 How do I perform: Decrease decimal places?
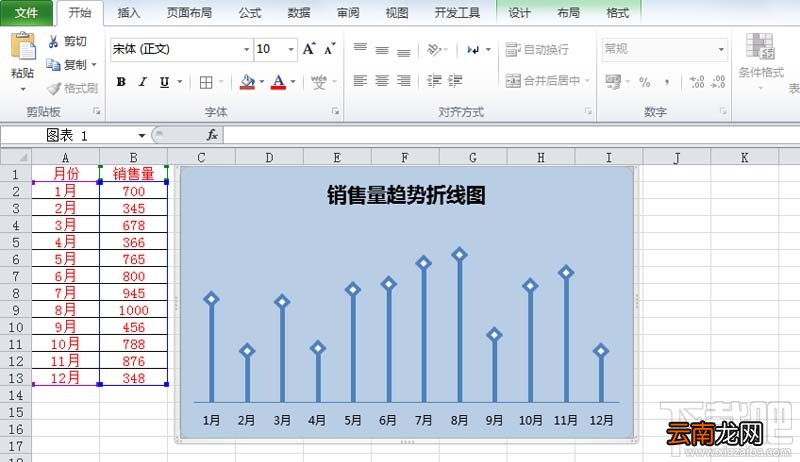click(x=718, y=82)
